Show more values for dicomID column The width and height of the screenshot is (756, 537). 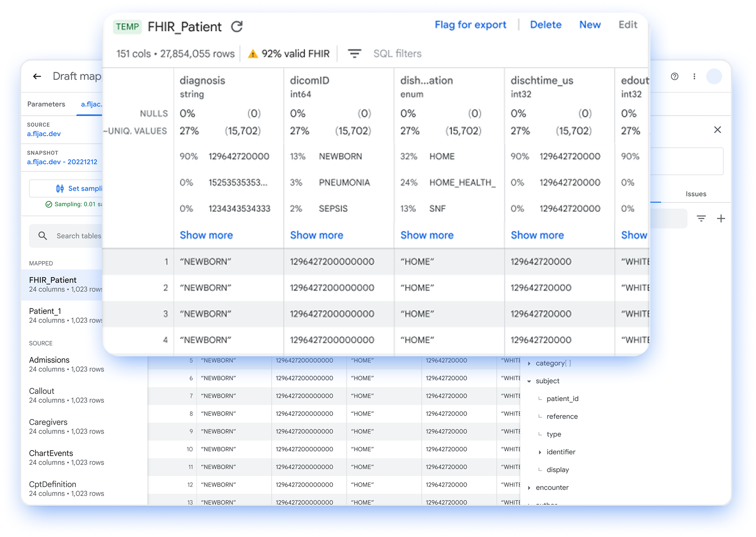(317, 235)
